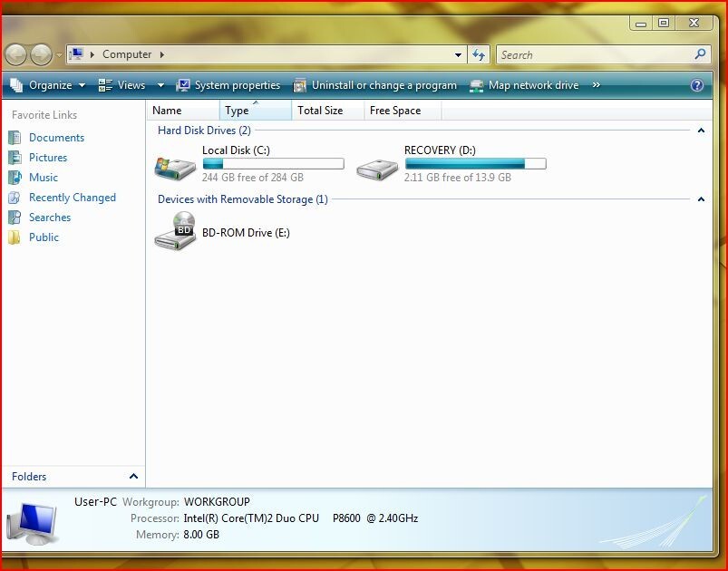Open Recently Changed favorite link
This screenshot has height=571, width=728.
(x=73, y=198)
